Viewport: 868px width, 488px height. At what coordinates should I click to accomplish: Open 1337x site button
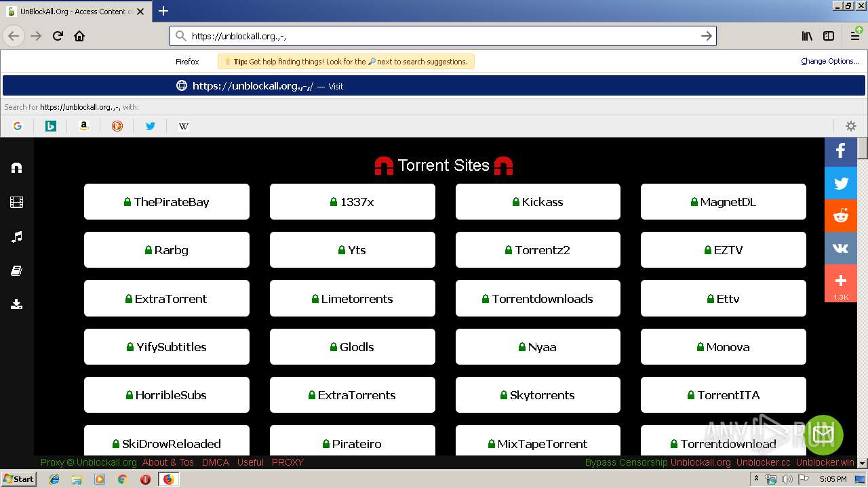click(353, 202)
